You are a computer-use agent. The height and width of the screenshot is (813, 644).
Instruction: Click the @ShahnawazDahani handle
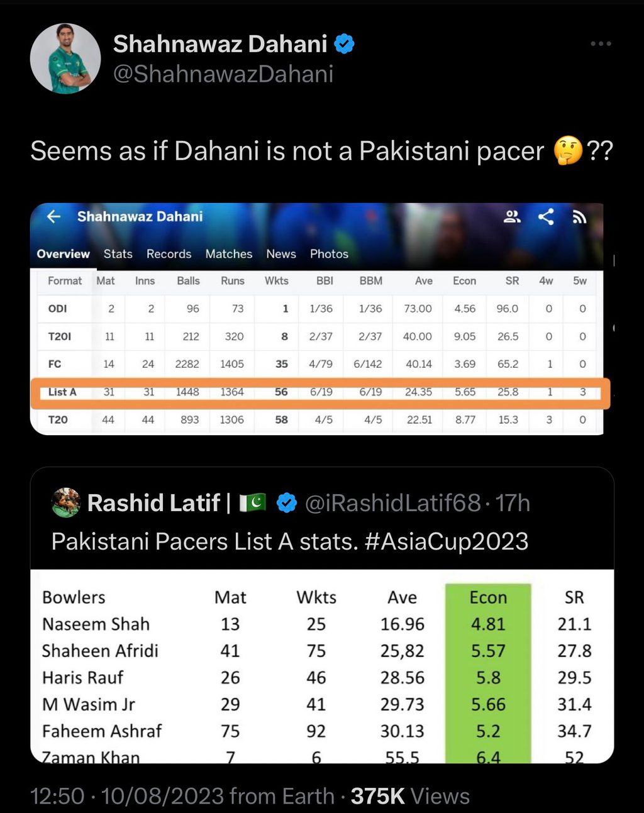(223, 74)
